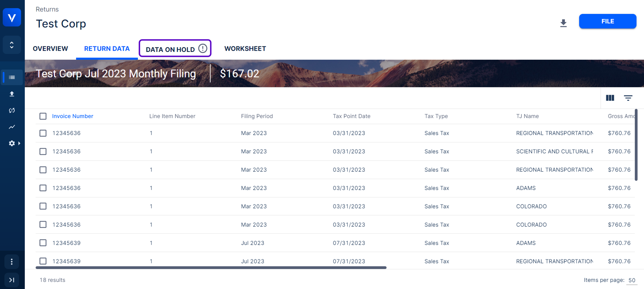Open the Worksheet tab
The image size is (644, 289).
[x=245, y=49]
